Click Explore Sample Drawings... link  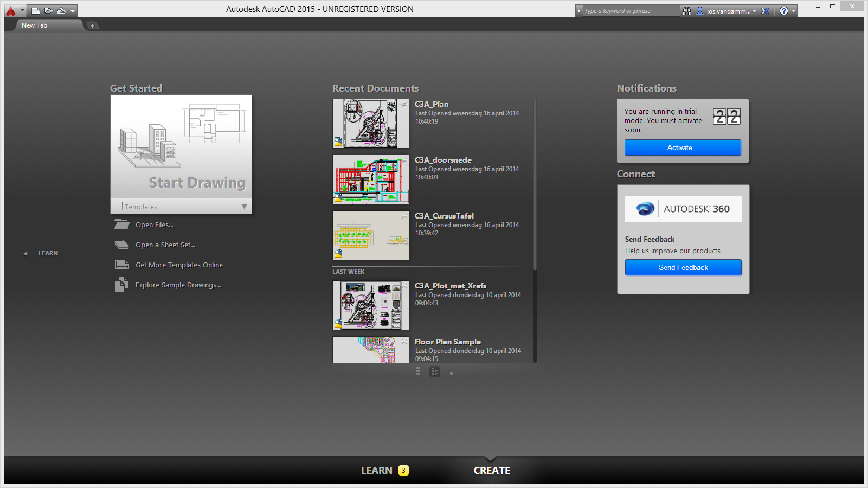coord(178,285)
